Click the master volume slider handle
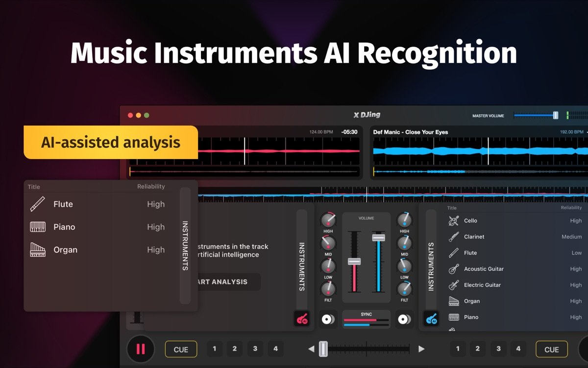 point(555,115)
